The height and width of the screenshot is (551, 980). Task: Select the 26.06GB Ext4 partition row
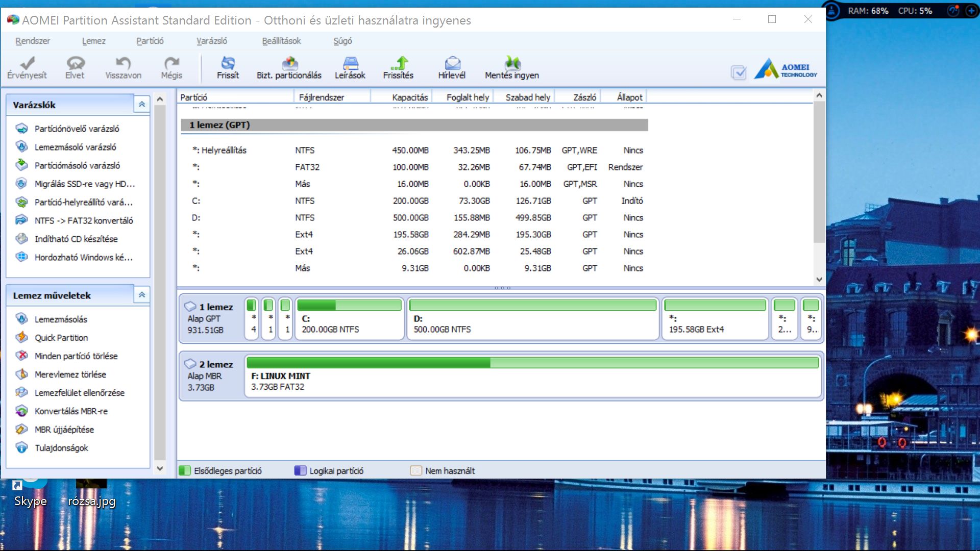coord(414,252)
